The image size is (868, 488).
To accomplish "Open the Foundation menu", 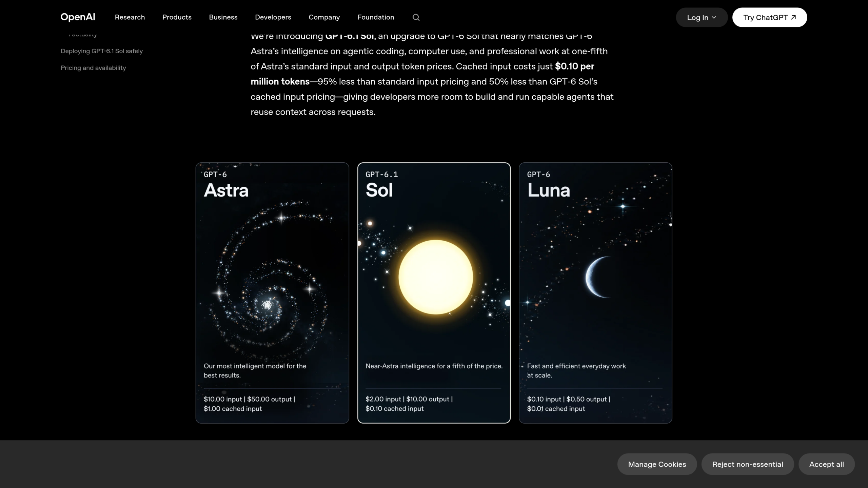I will click(x=376, y=17).
